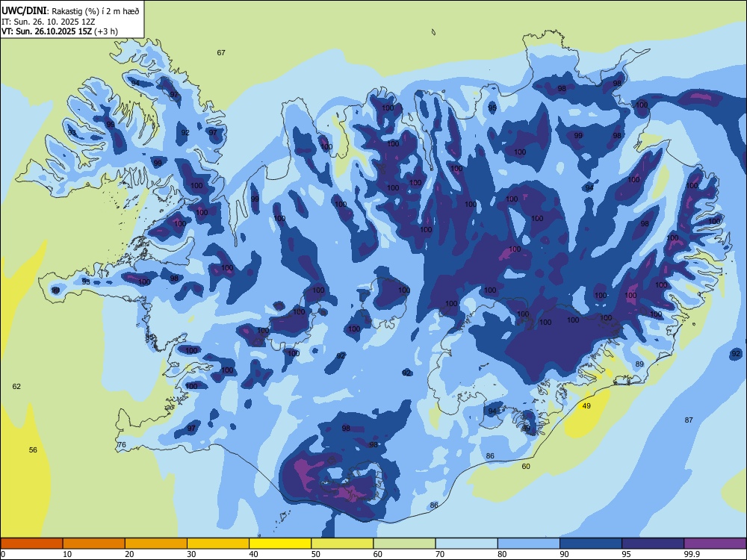Click the legend scale label "70"
This screenshot has width=747, height=560.
tap(440, 554)
